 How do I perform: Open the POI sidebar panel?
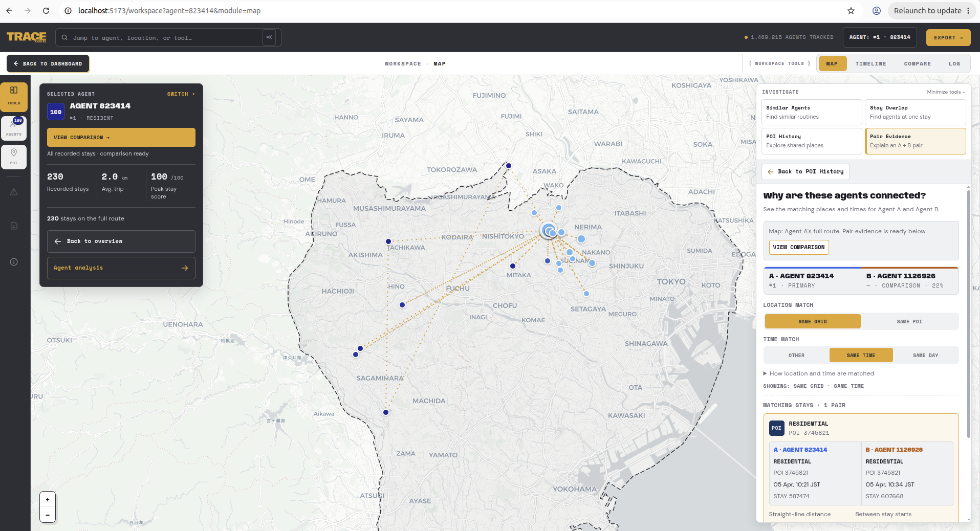14,157
